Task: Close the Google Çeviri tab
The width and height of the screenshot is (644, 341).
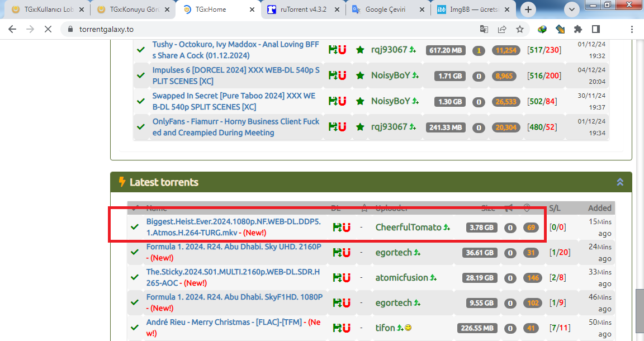Action: (x=422, y=10)
